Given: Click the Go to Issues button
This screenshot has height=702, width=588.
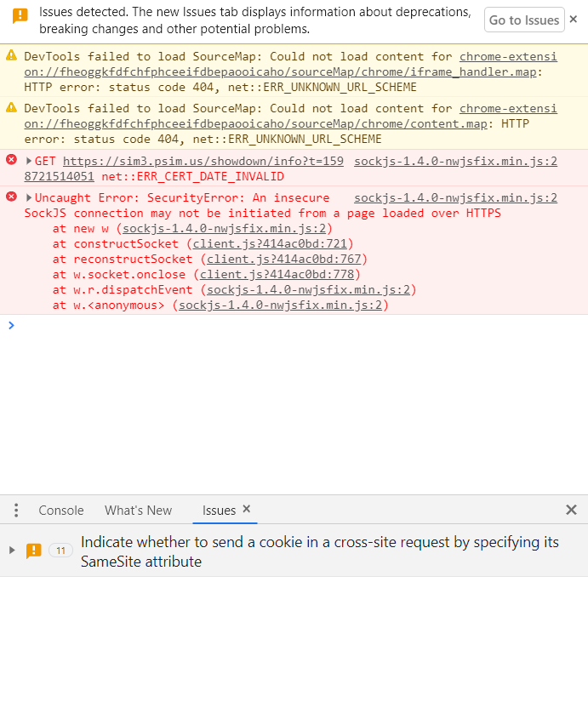Looking at the screenshot, I should click(x=524, y=20).
